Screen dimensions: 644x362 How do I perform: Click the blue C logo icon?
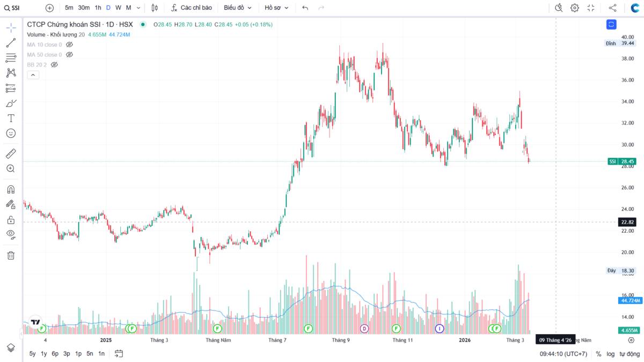tap(635, 8)
